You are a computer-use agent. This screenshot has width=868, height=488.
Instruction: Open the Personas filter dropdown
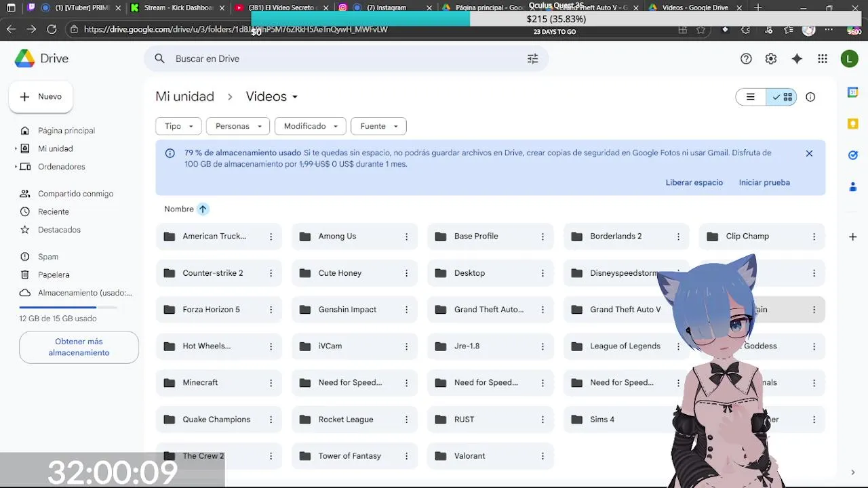pos(239,126)
